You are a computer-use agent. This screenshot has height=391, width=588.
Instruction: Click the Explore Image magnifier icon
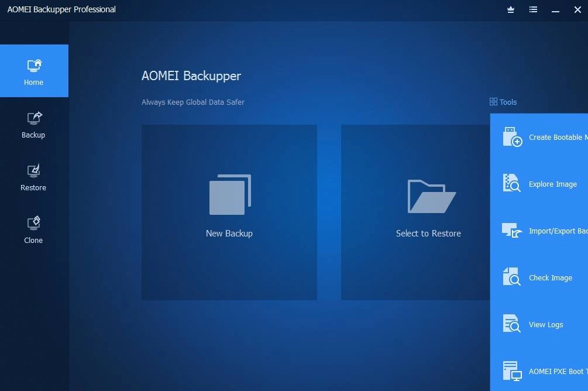(x=511, y=183)
